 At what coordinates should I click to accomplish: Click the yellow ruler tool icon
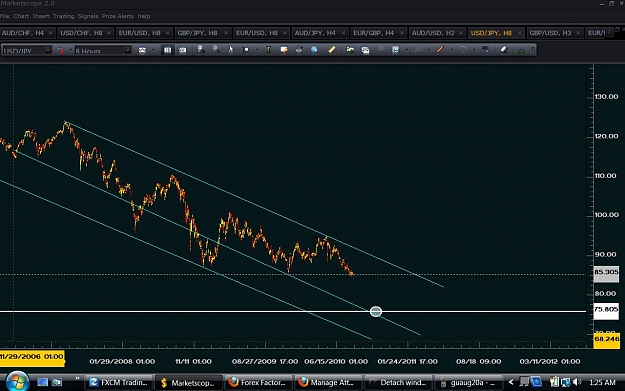[332, 50]
